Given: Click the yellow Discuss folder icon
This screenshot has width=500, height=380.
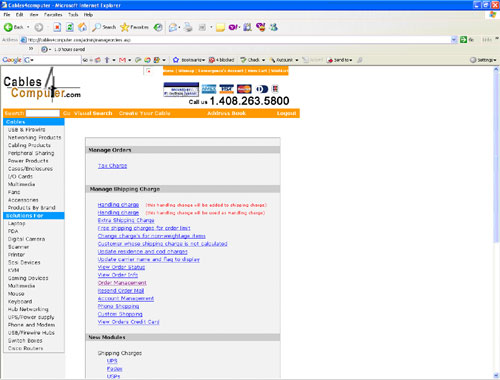Looking at the screenshot, I should (x=220, y=27).
